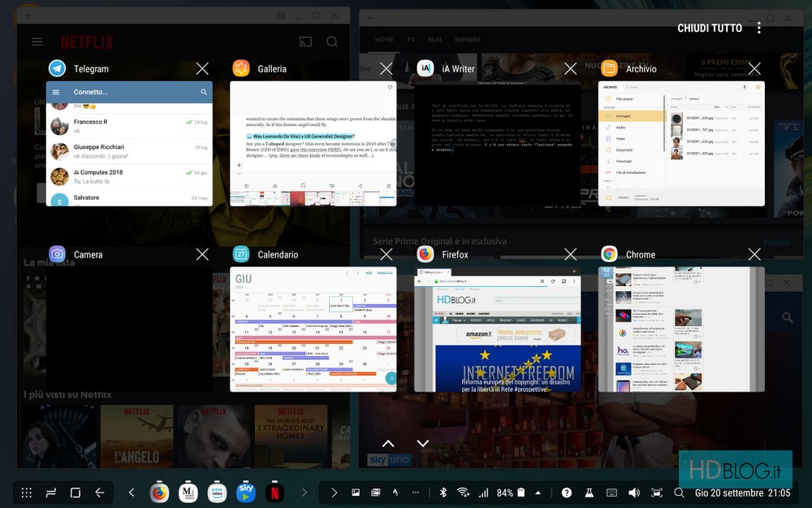Image resolution: width=812 pixels, height=508 pixels.
Task: Open the iA Writer dark document preview
Action: click(497, 144)
